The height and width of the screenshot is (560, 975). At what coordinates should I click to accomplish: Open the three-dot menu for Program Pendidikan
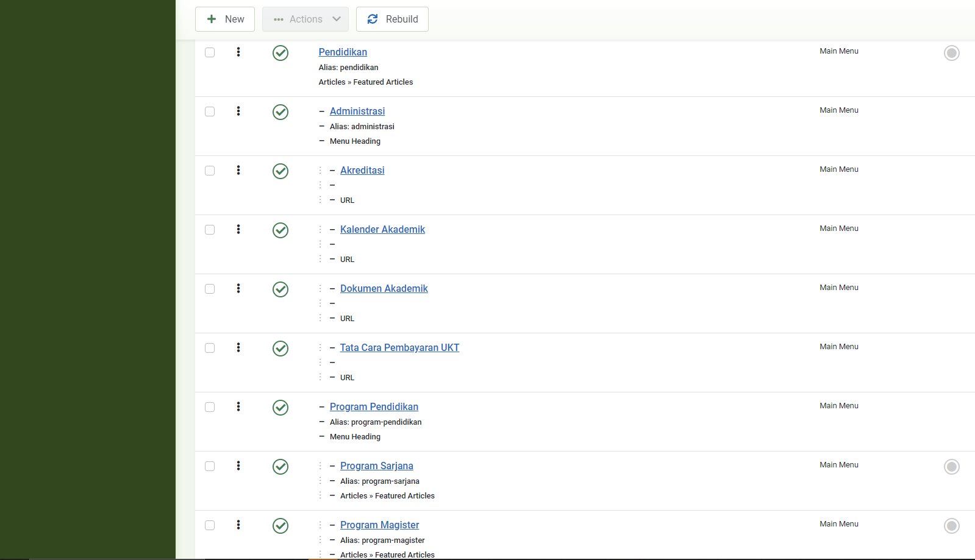click(238, 406)
